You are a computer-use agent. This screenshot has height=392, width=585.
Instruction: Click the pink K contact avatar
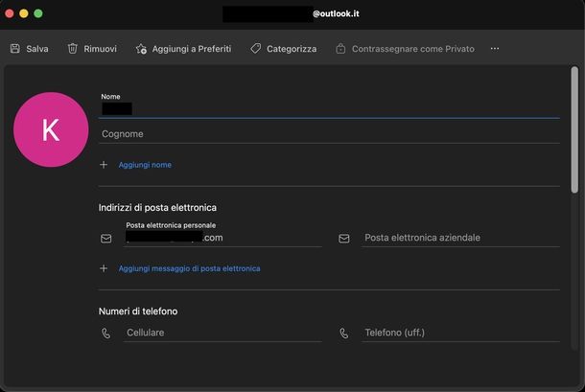(51, 129)
